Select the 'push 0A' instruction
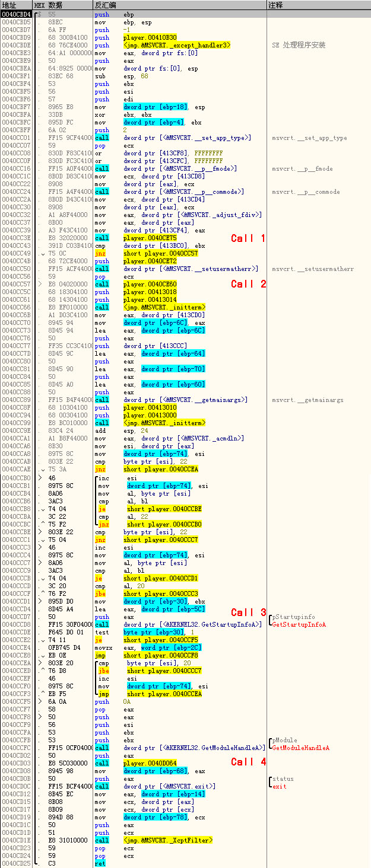 click(113, 701)
